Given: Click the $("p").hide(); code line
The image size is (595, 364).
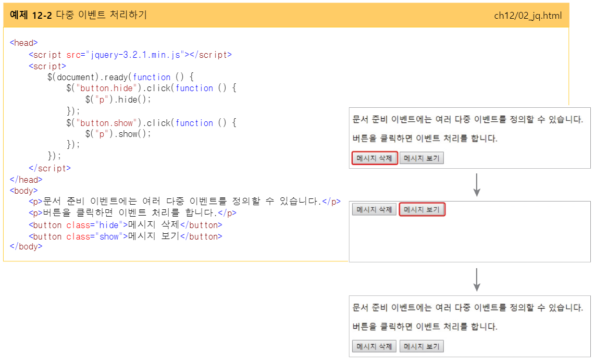Looking at the screenshot, I should point(118,99).
